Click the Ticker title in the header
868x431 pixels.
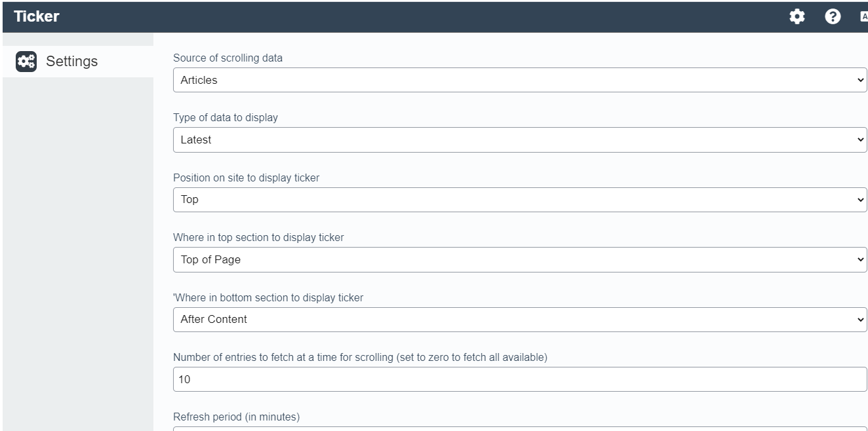pos(37,16)
